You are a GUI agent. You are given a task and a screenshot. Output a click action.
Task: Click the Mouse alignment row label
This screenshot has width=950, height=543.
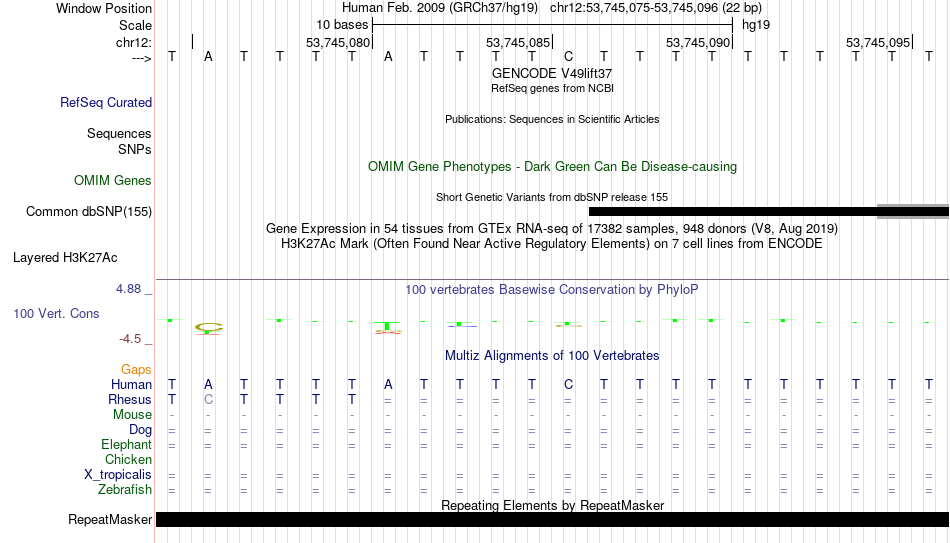point(132,415)
